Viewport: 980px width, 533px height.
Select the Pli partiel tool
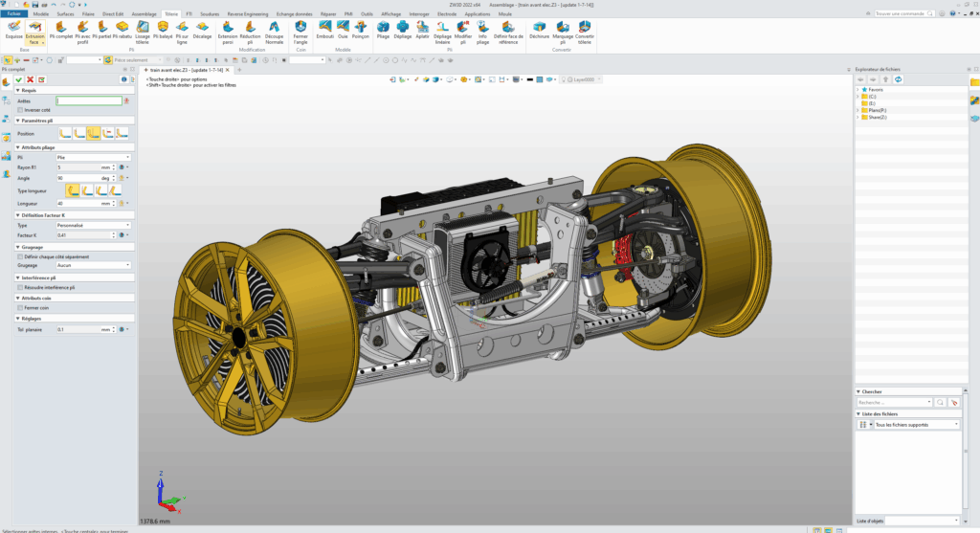[101, 31]
